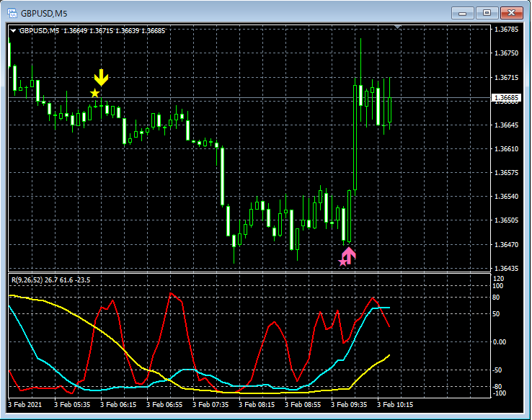This screenshot has height=420, width=532.
Task: Click the R(9,26,52) indicator label
Action: 51,280
